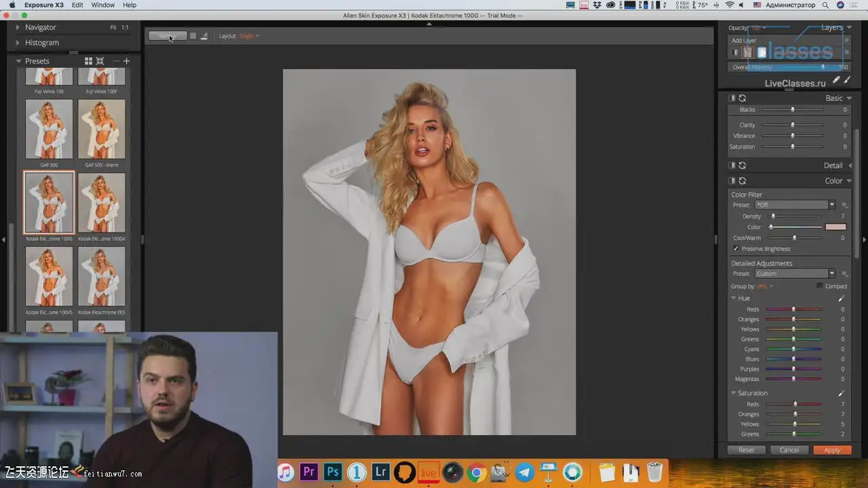The height and width of the screenshot is (488, 868).
Task: Click the Cancel button
Action: (789, 450)
